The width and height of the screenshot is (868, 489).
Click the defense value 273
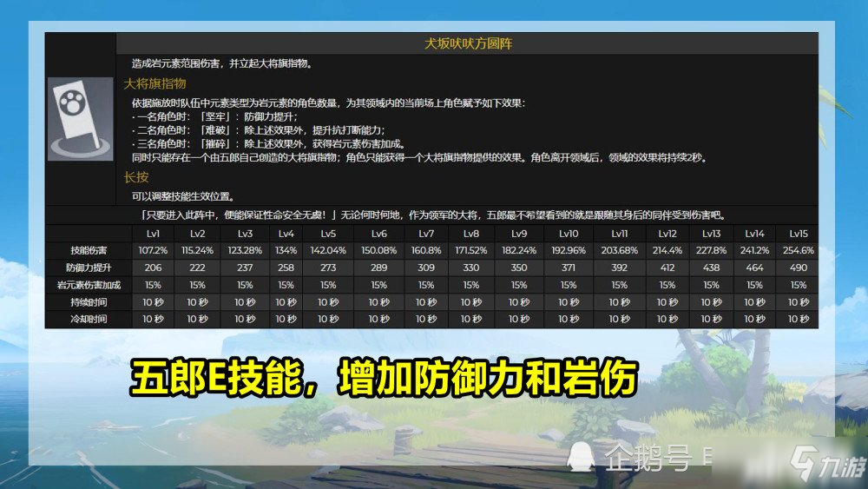tap(328, 268)
